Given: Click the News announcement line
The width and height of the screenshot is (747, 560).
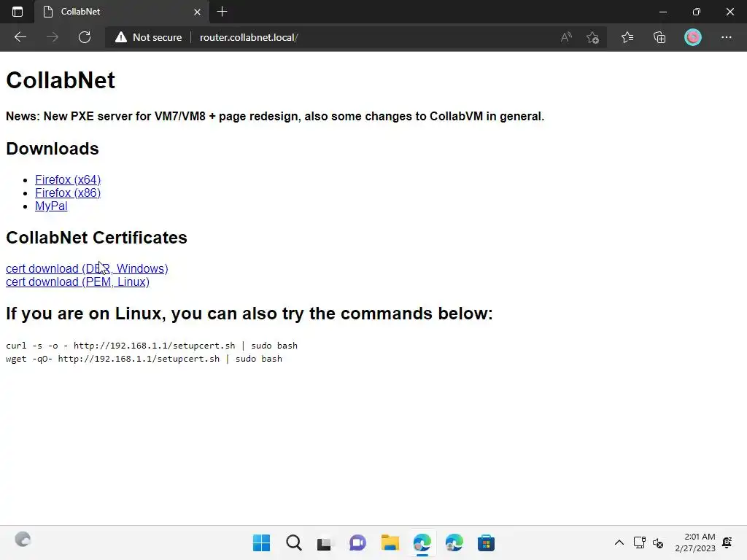Looking at the screenshot, I should [275, 116].
